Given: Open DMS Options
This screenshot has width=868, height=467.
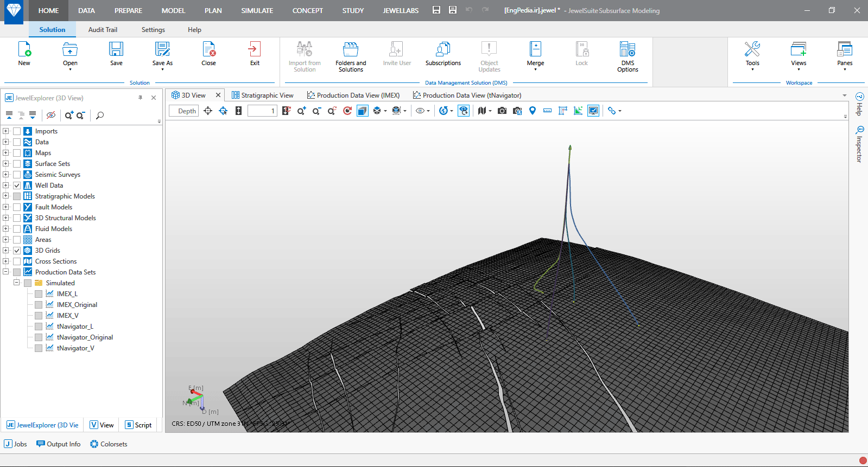Looking at the screenshot, I should (x=628, y=49).
